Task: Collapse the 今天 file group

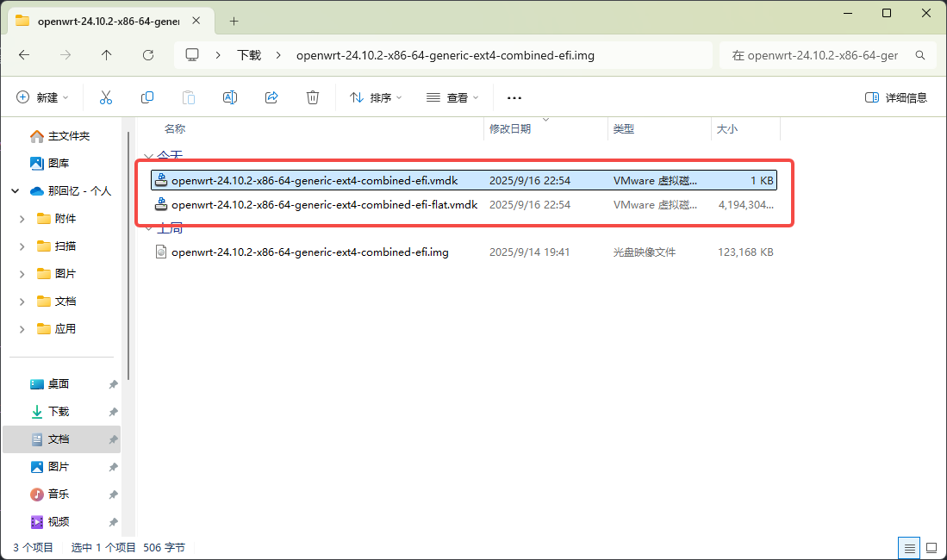Action: pyautogui.click(x=148, y=157)
